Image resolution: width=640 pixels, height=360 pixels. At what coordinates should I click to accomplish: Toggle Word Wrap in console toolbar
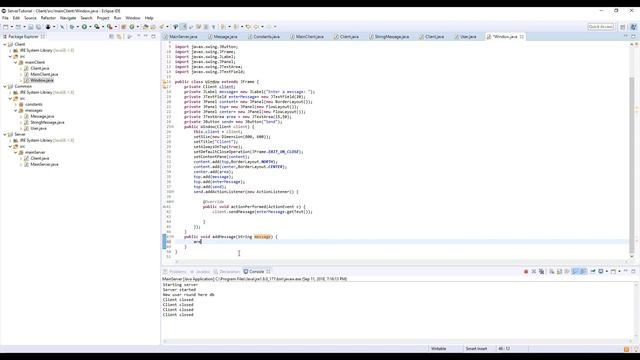point(567,271)
